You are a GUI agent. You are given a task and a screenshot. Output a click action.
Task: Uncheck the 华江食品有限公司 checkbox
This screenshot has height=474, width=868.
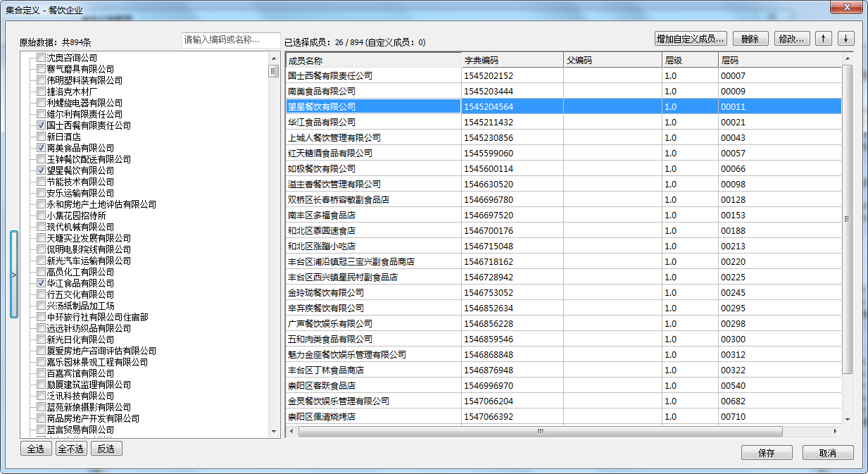coord(42,283)
